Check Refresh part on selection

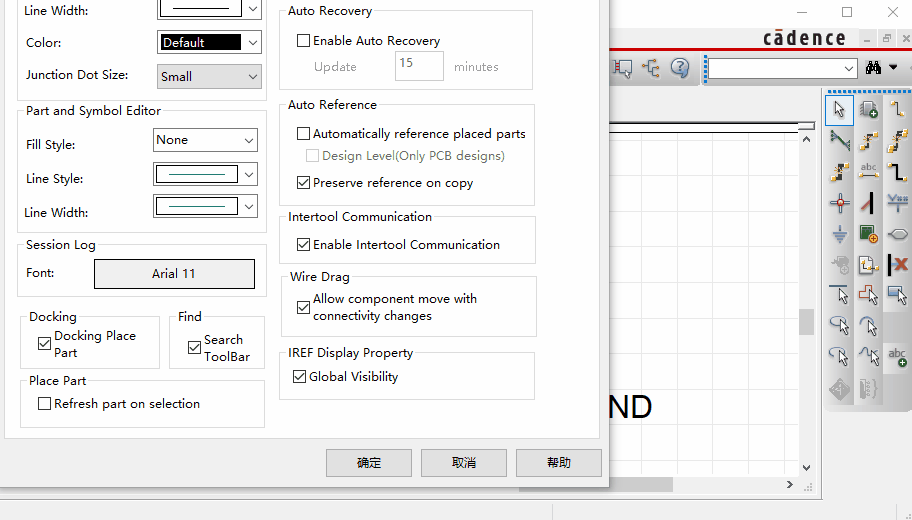point(44,404)
